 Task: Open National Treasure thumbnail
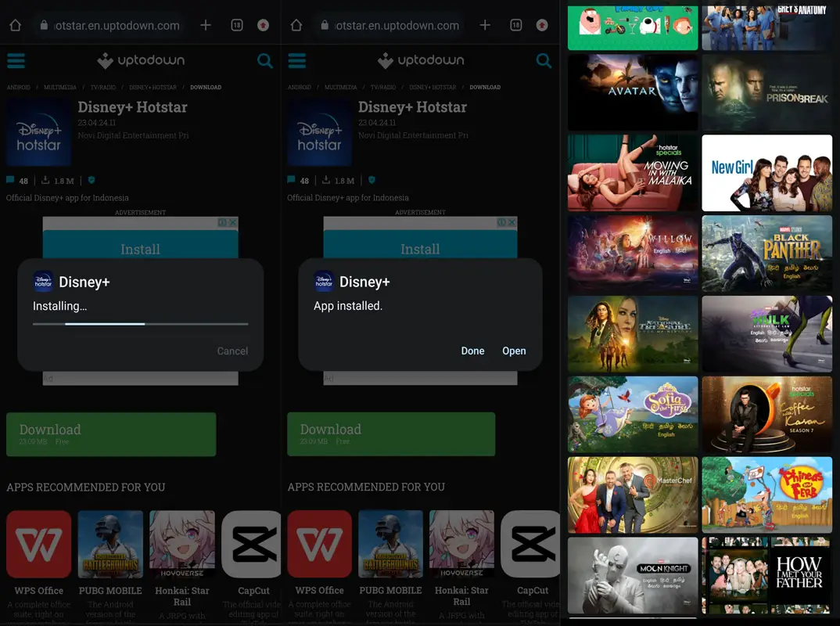coord(633,334)
